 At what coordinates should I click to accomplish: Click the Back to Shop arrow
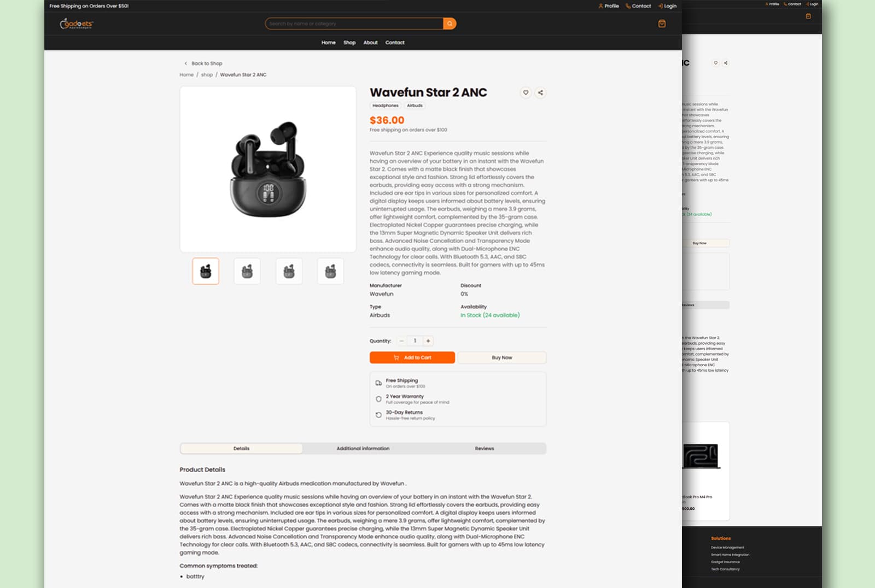pyautogui.click(x=186, y=63)
